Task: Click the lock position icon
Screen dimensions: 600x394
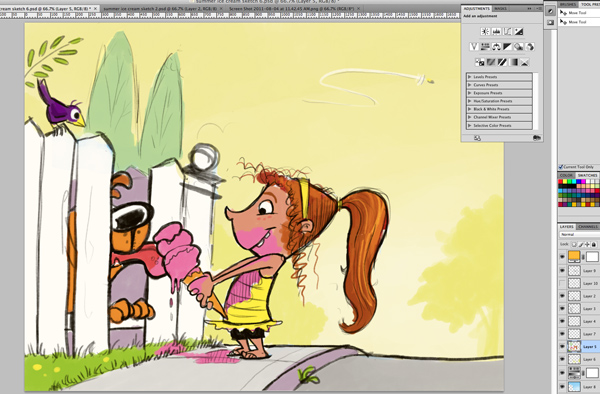Action: [587, 244]
